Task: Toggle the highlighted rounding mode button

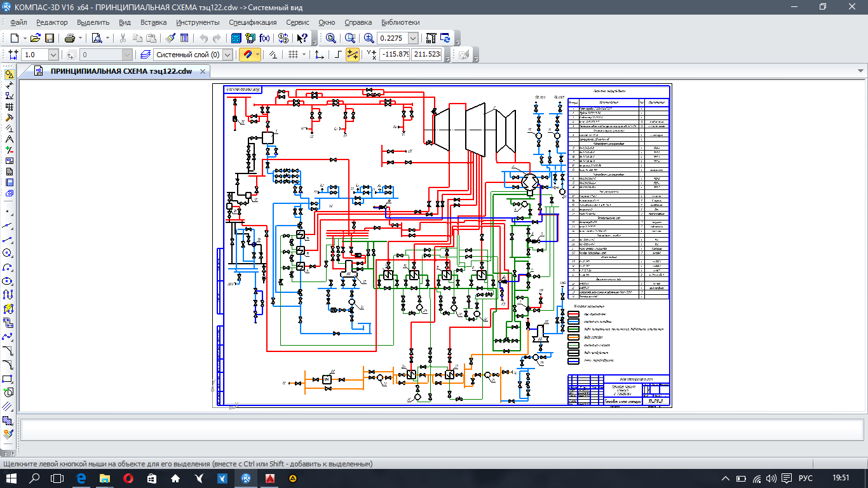Action: (352, 55)
